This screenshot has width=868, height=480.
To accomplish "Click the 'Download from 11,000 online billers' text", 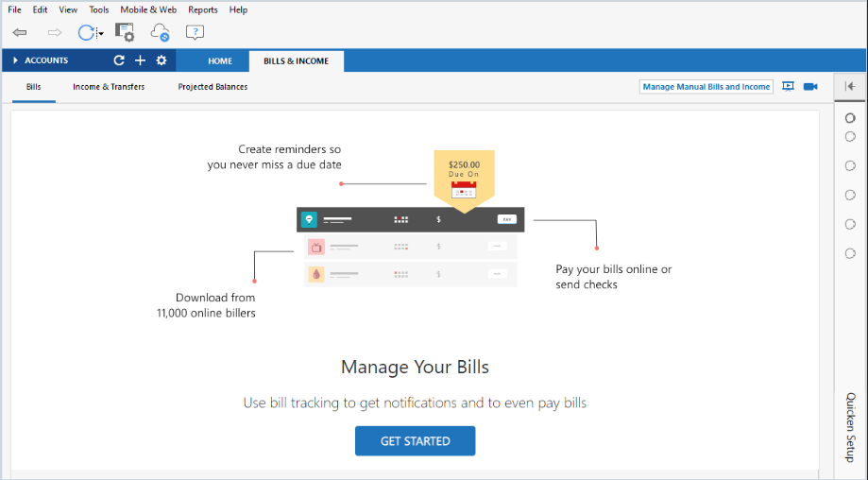I will click(206, 305).
